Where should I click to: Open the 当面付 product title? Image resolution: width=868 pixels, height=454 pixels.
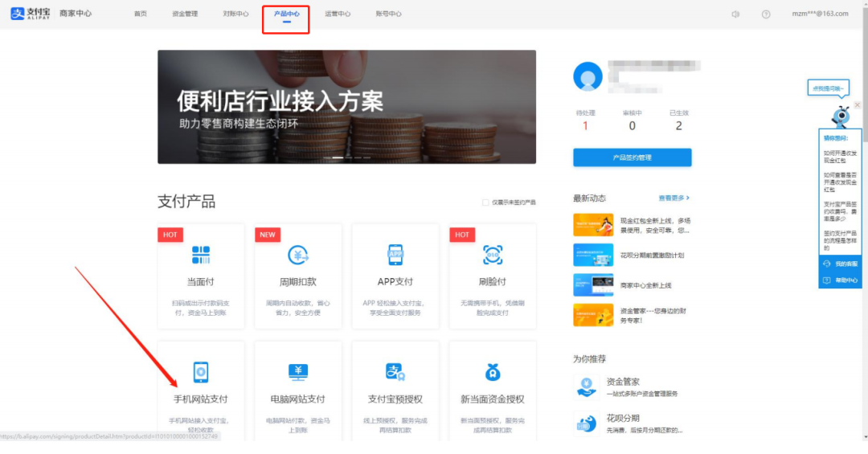pos(200,282)
